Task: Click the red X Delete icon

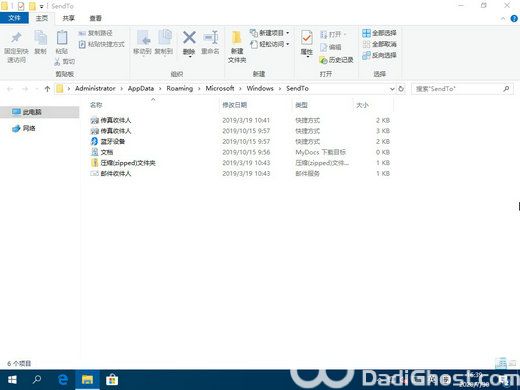Action: tap(189, 37)
